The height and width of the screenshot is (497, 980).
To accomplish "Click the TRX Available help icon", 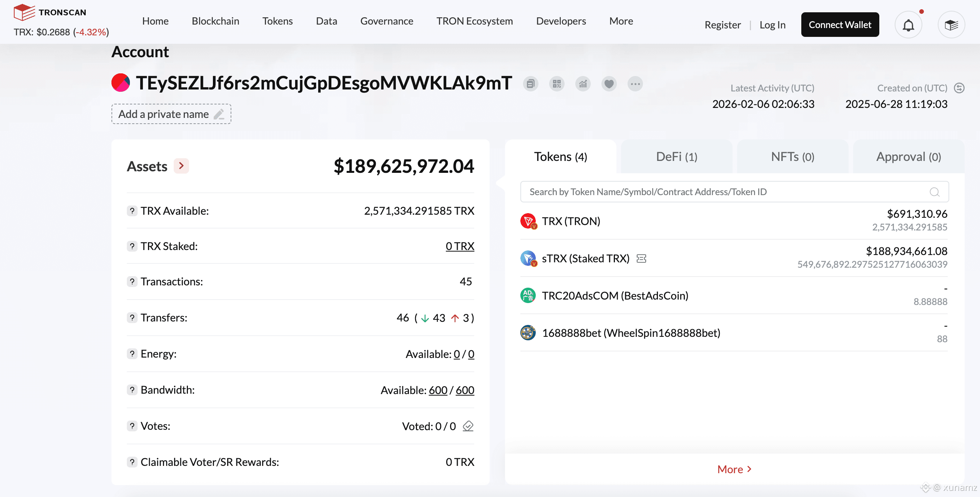I will (x=132, y=211).
